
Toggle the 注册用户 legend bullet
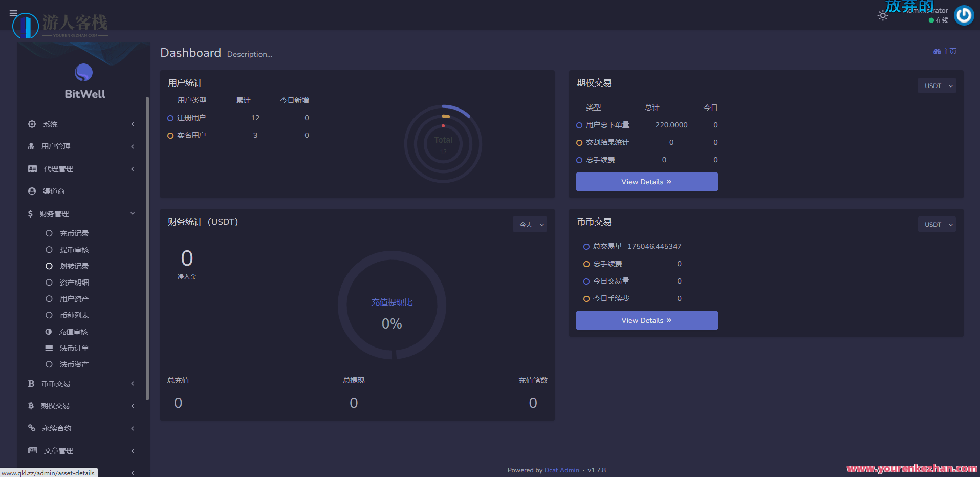pos(170,118)
